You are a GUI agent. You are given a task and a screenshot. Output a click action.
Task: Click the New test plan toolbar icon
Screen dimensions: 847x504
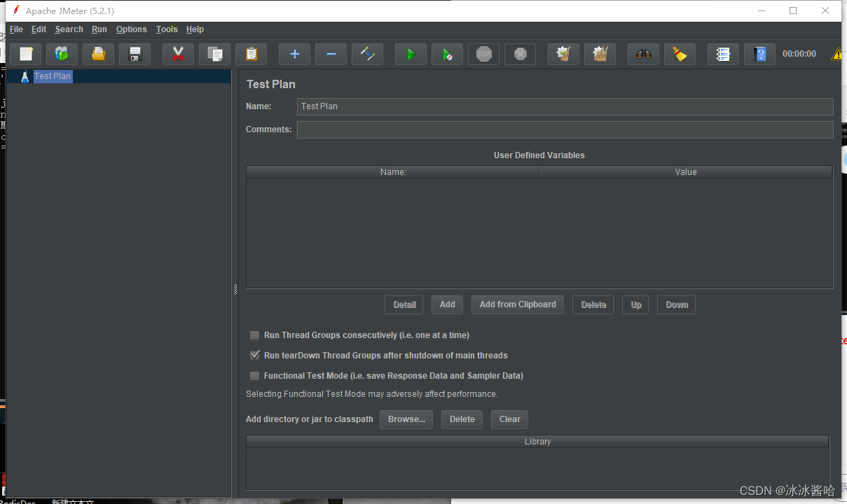26,54
